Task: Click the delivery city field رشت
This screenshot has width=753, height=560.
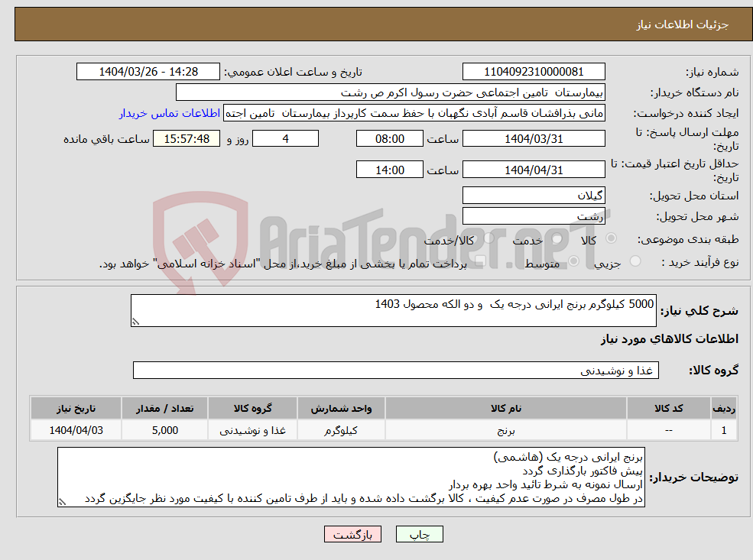Action: [x=534, y=216]
